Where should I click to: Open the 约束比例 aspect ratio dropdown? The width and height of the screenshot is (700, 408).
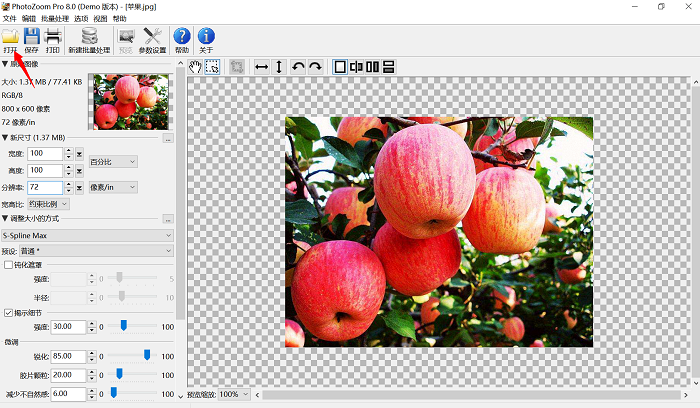[50, 203]
